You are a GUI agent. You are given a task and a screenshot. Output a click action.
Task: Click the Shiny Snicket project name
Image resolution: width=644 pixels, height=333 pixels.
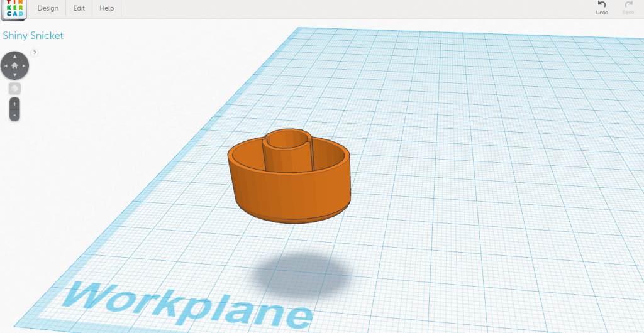click(x=33, y=36)
